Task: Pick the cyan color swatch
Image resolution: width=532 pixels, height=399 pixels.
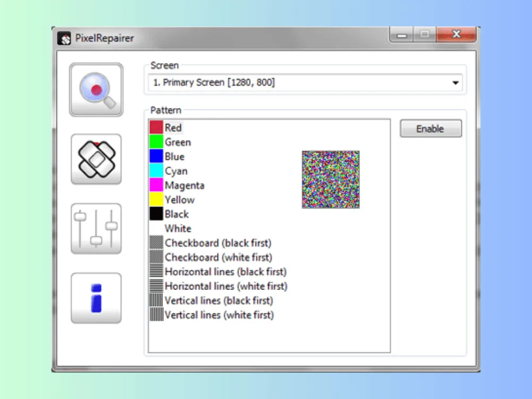Action: 156,171
